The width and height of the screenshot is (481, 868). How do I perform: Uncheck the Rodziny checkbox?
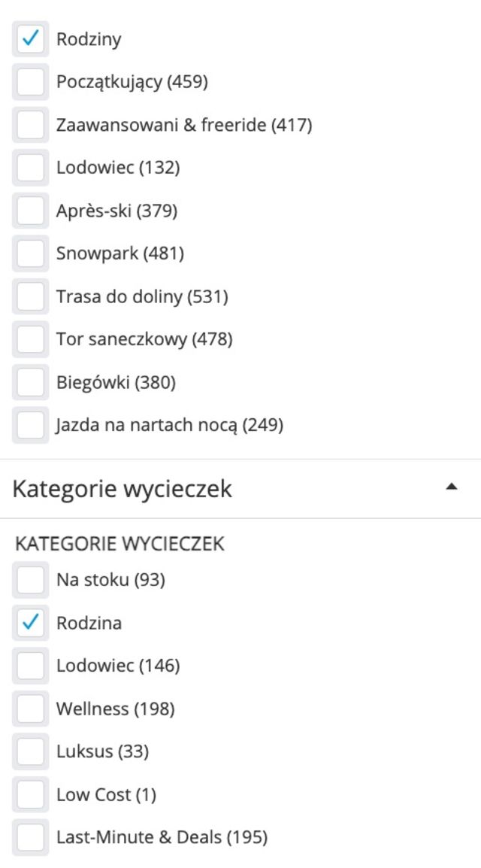point(30,39)
